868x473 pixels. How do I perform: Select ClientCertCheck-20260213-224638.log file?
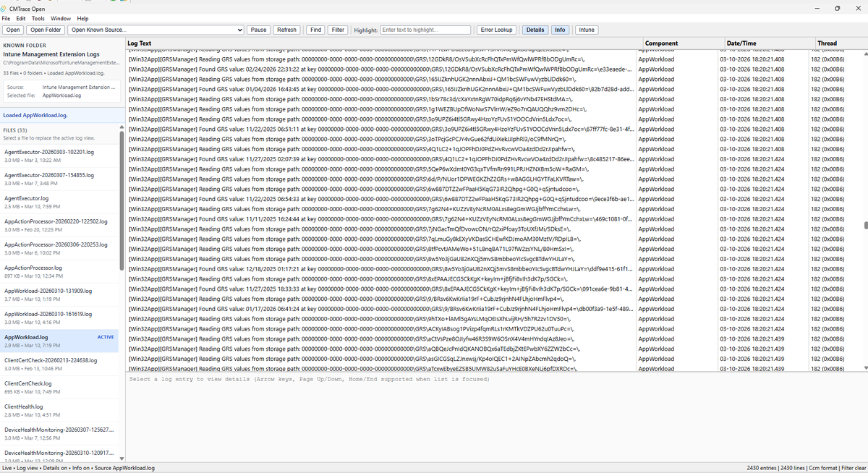(x=59, y=364)
